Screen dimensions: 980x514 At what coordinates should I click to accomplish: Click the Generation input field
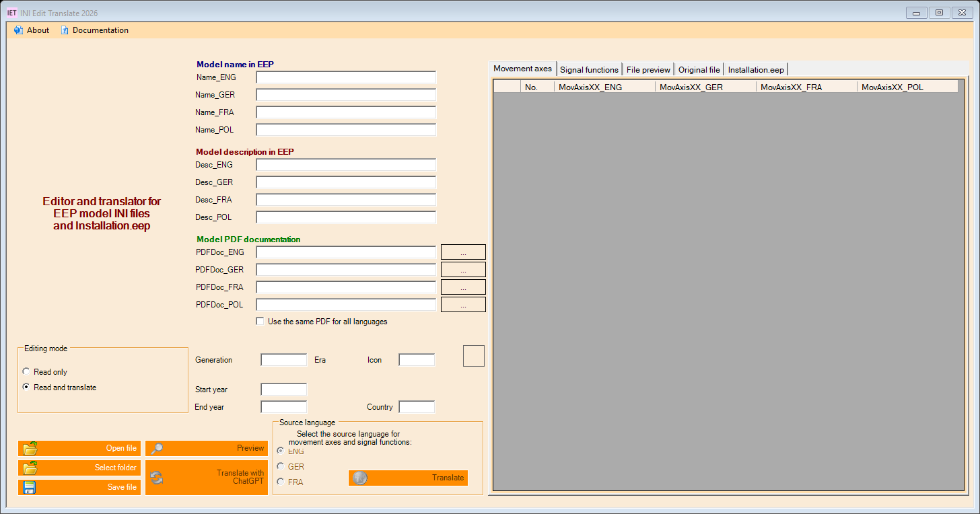284,360
